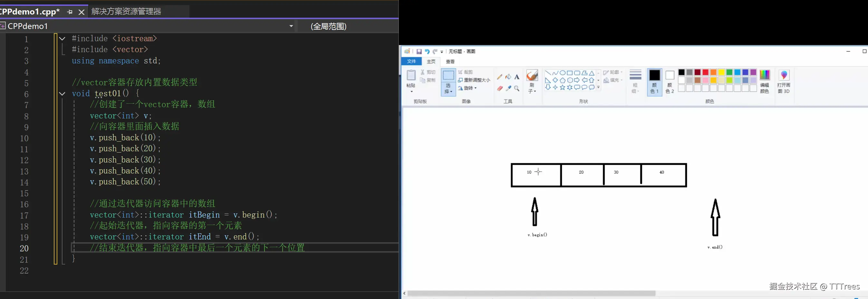This screenshot has width=868, height=299.
Task: Choose the Line shape in Paint
Action: (x=548, y=73)
